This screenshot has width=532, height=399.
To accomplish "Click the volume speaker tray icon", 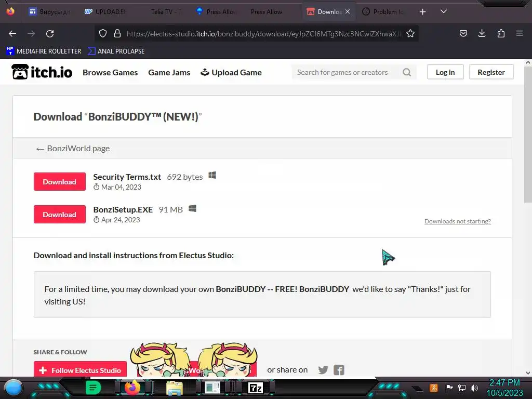I will (474, 388).
